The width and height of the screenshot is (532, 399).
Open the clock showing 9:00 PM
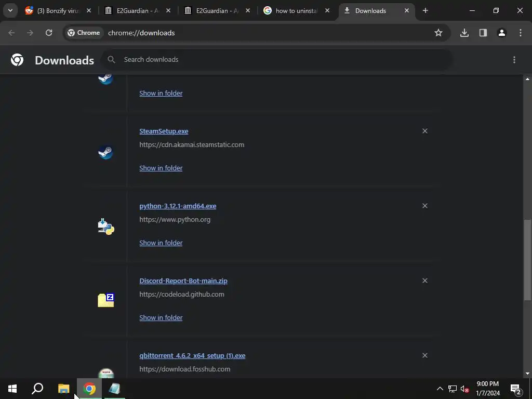pos(487,389)
